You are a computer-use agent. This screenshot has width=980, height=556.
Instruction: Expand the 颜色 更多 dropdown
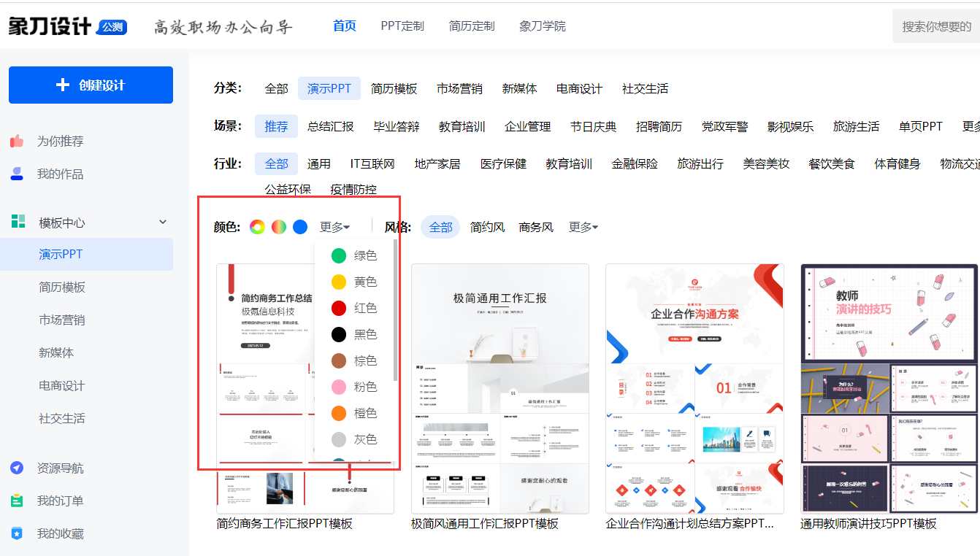tap(334, 227)
